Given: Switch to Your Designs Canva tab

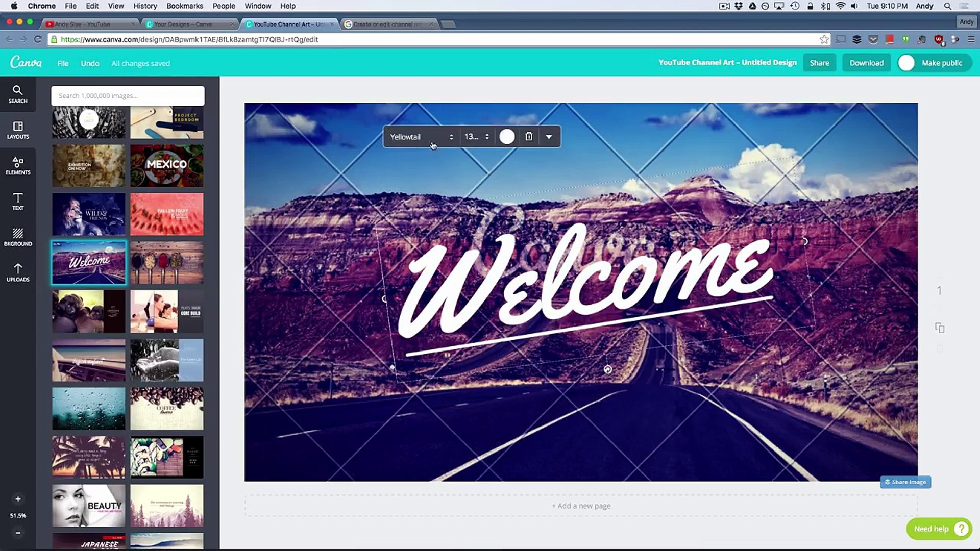Looking at the screenshot, I should coord(182,24).
